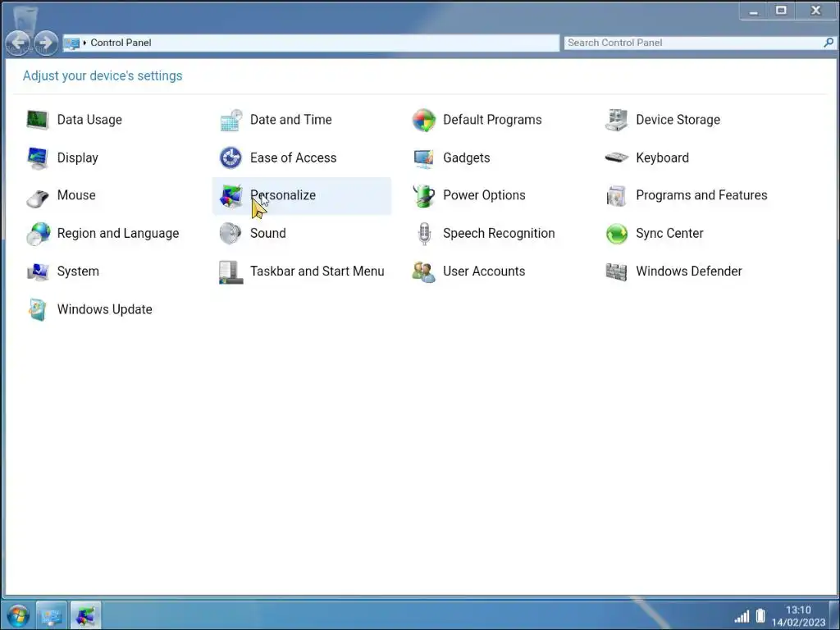Open the Device Storage icon

(617, 120)
